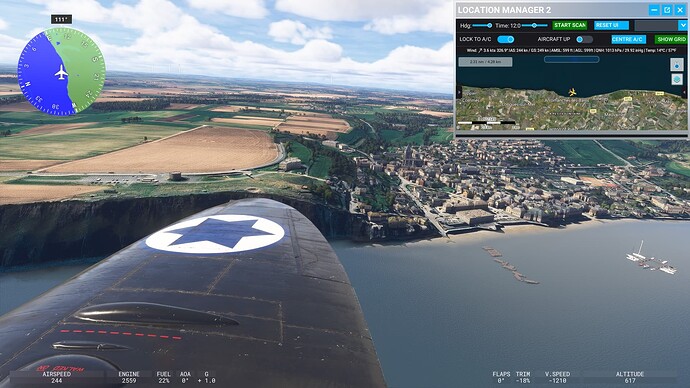The image size is (690, 388).
Task: Click the Reset UI button
Action: pyautogui.click(x=611, y=26)
